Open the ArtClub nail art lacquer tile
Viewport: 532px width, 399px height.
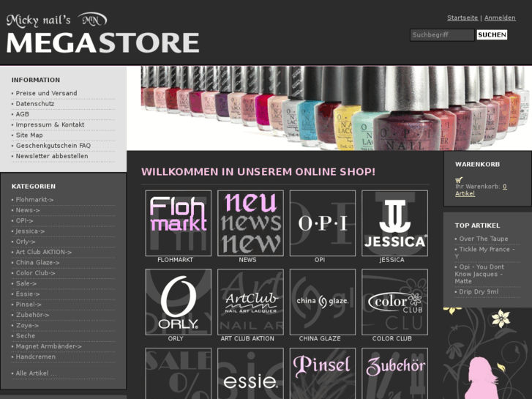click(250, 302)
